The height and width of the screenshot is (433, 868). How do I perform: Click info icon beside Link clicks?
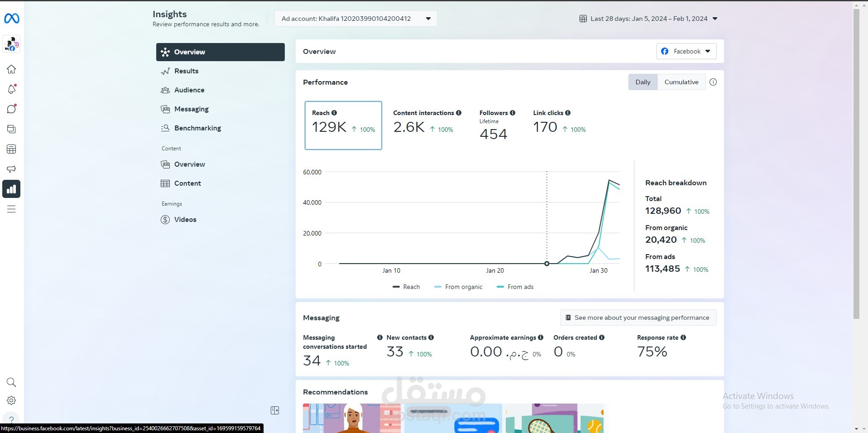(x=568, y=113)
